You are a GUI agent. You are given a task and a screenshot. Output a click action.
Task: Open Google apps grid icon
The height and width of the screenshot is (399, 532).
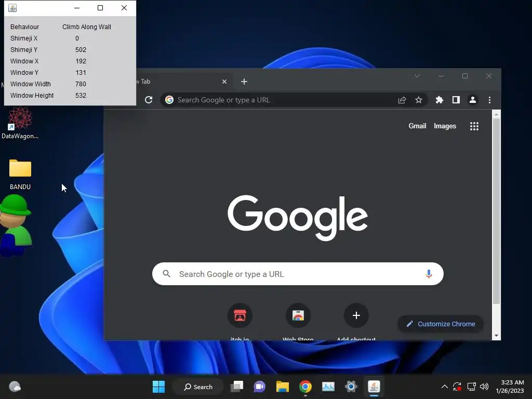tap(474, 126)
